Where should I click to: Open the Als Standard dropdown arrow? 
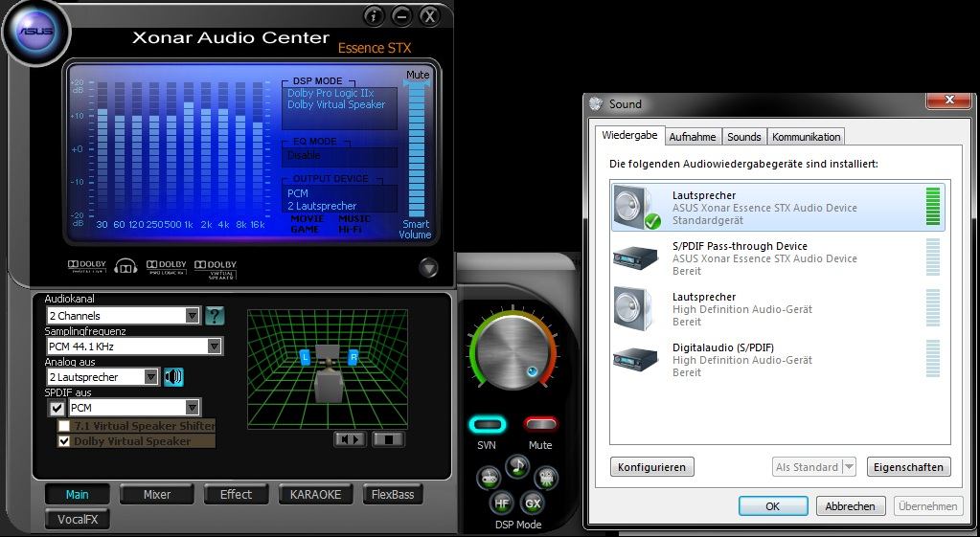tap(849, 467)
